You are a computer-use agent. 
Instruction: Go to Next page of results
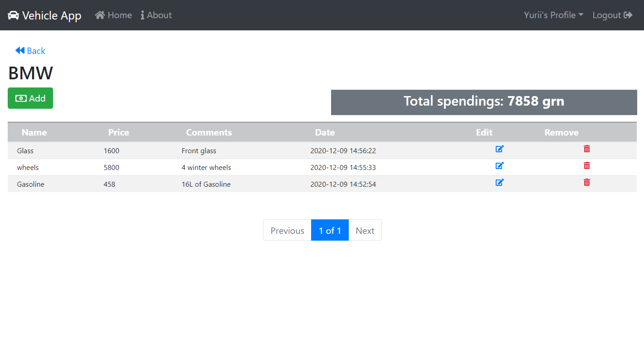coord(365,230)
